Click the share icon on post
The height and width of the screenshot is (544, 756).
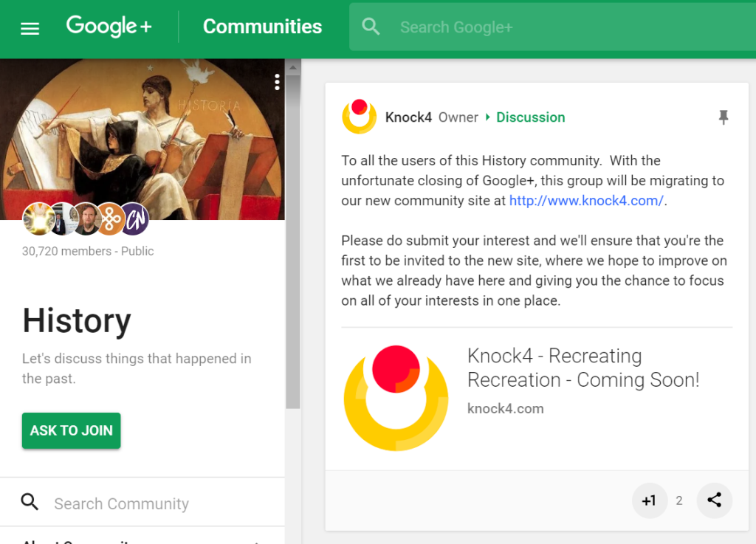pos(715,500)
